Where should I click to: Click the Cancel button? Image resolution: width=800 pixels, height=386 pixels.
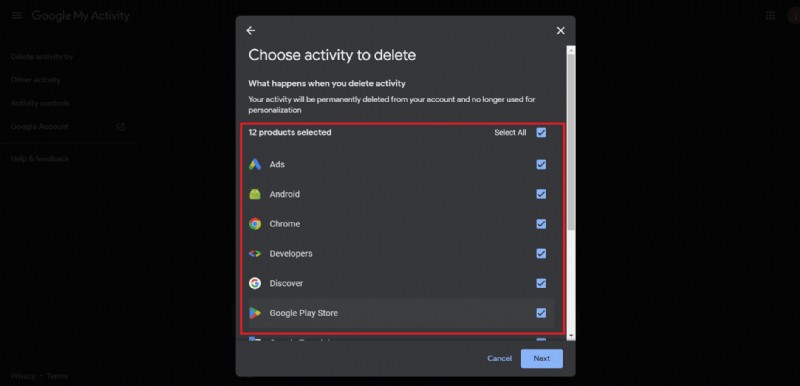click(499, 358)
